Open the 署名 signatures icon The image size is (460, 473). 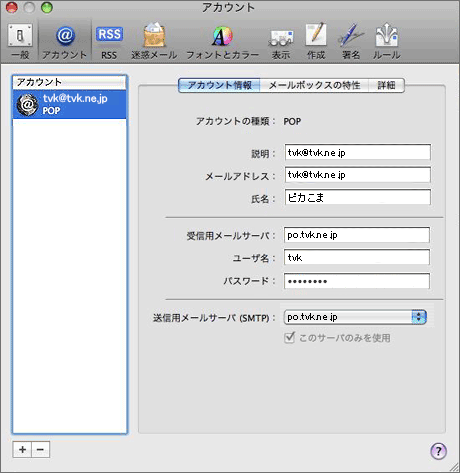pyautogui.click(x=351, y=41)
